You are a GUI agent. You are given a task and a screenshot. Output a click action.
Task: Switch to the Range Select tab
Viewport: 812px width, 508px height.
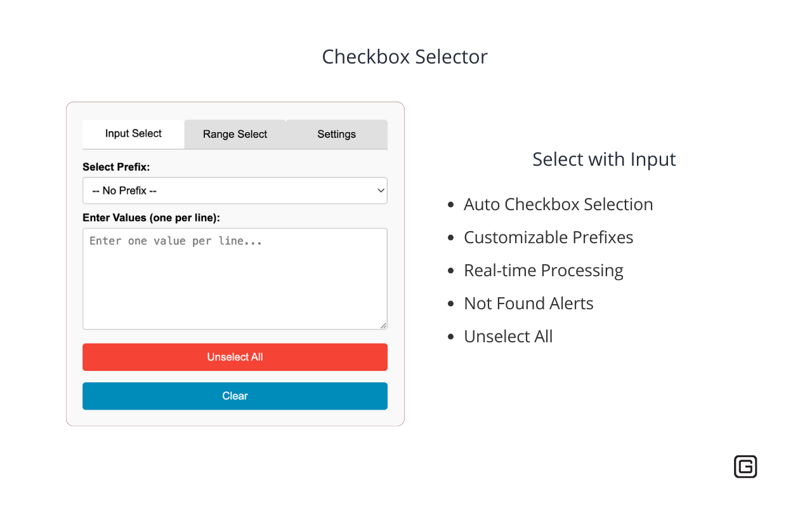point(235,134)
